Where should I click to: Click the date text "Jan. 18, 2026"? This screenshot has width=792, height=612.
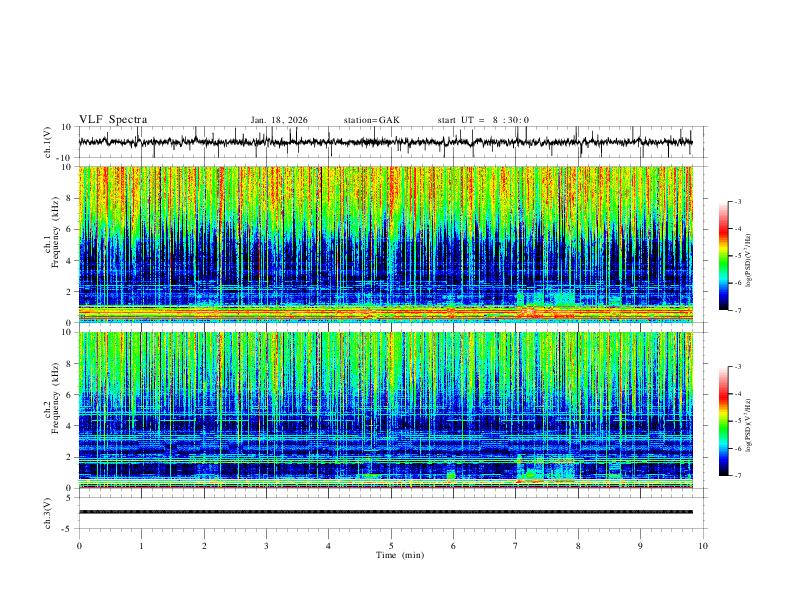pos(279,120)
